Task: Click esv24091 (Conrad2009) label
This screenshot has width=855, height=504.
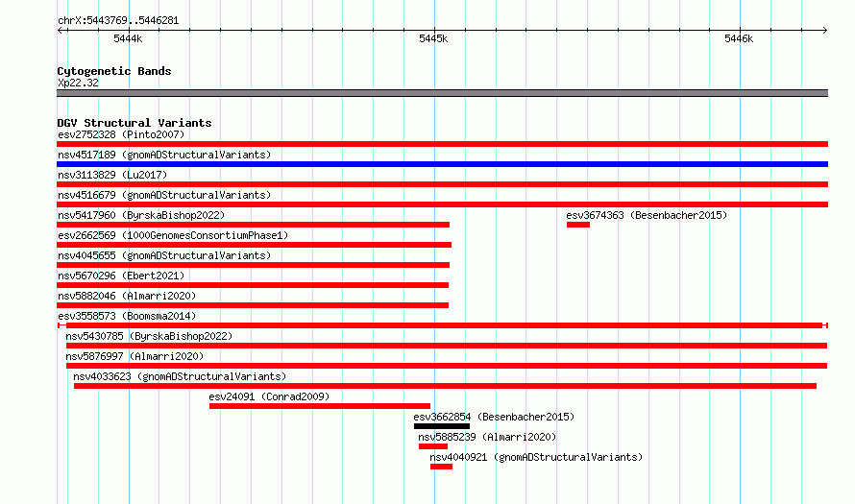Action: coord(269,396)
